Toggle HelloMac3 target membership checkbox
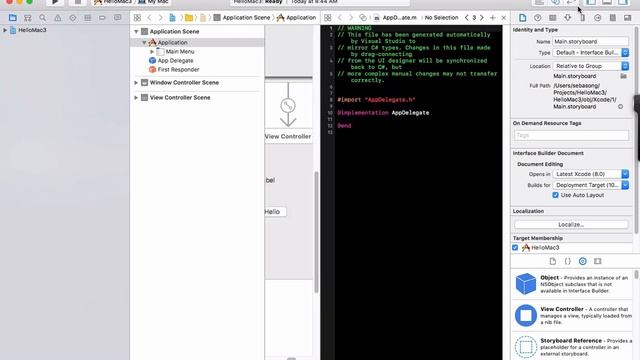This screenshot has height=360, width=640. pyautogui.click(x=515, y=247)
